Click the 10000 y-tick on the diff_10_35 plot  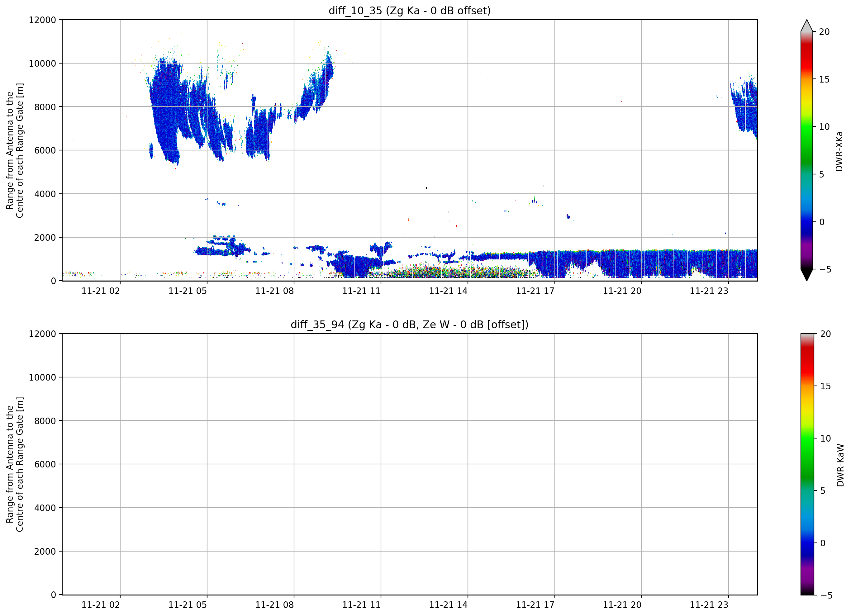pos(42,64)
